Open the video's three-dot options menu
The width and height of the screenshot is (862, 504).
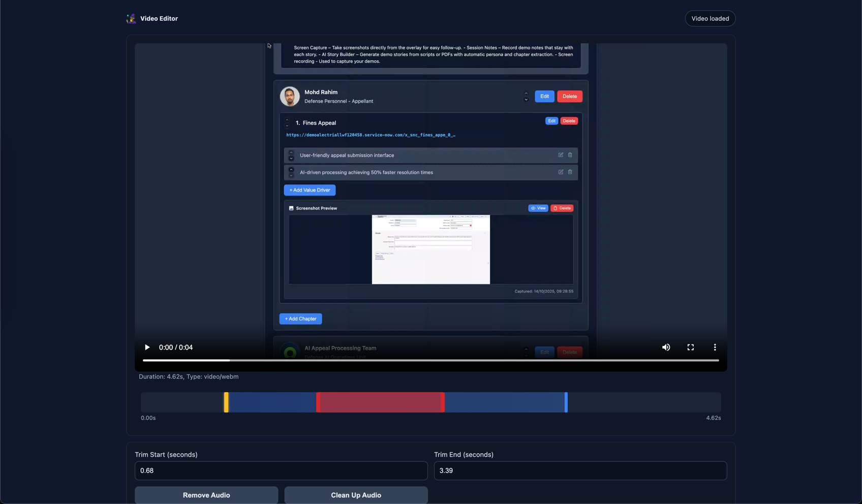coord(715,347)
